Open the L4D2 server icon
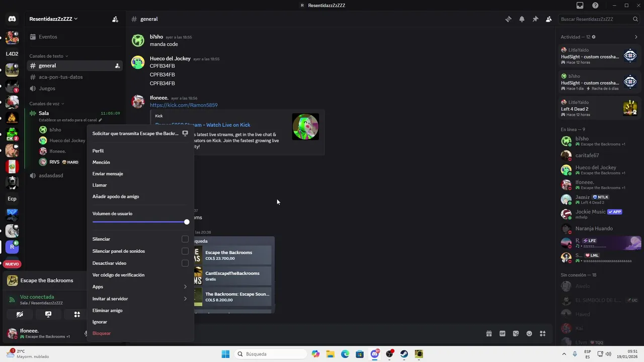Screen dimensions: 644x362 [12, 54]
